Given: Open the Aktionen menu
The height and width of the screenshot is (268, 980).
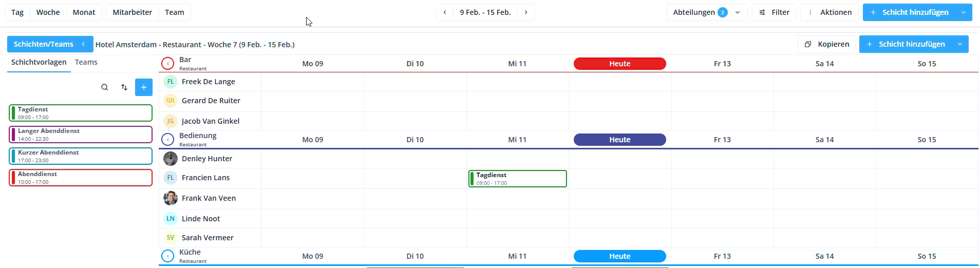Looking at the screenshot, I should click(830, 12).
